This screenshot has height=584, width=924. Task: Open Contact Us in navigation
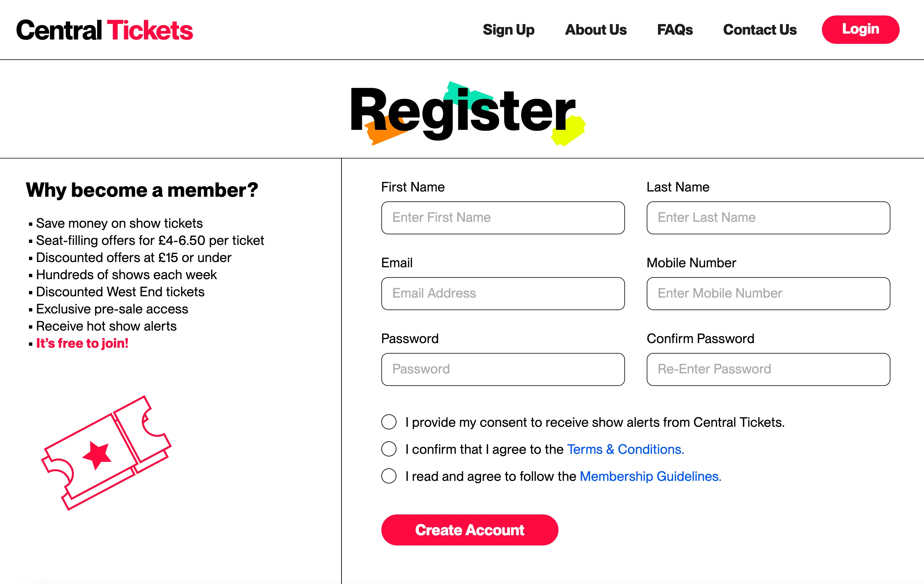[x=760, y=30]
